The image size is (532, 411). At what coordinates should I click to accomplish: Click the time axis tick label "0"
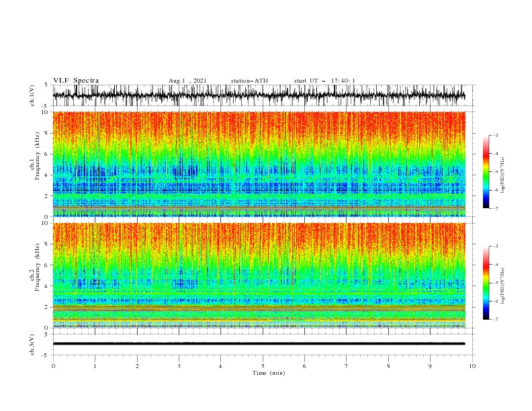point(53,366)
